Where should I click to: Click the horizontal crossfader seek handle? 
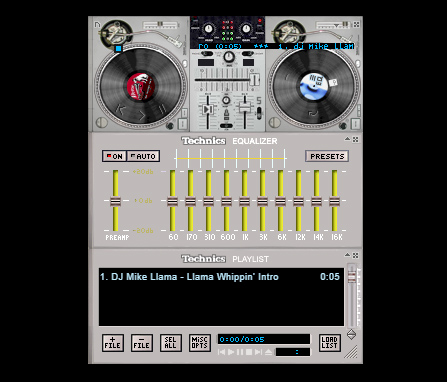click(254, 80)
